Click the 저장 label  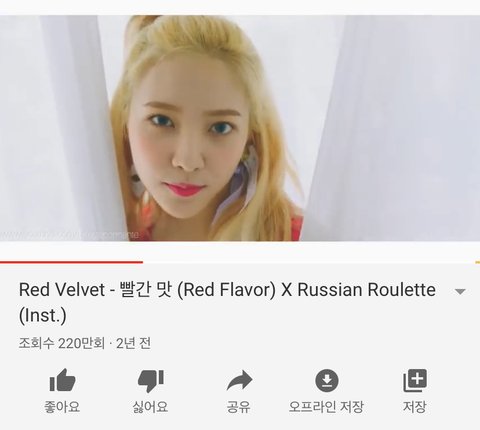[415, 407]
